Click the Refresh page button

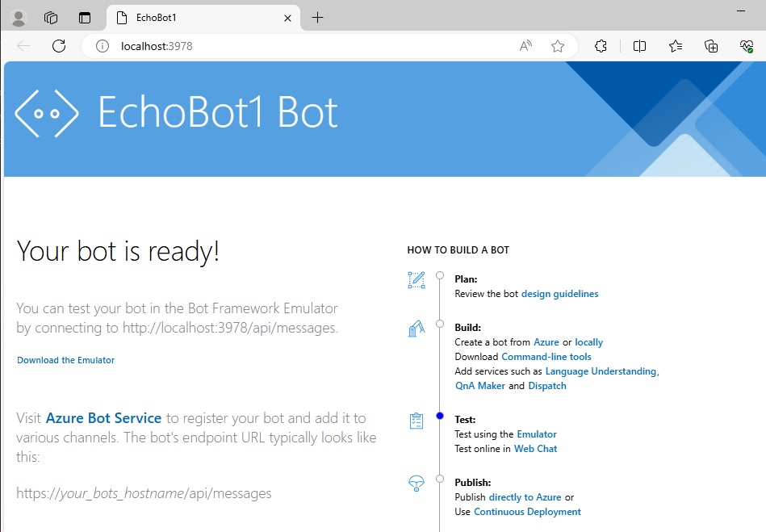point(59,46)
